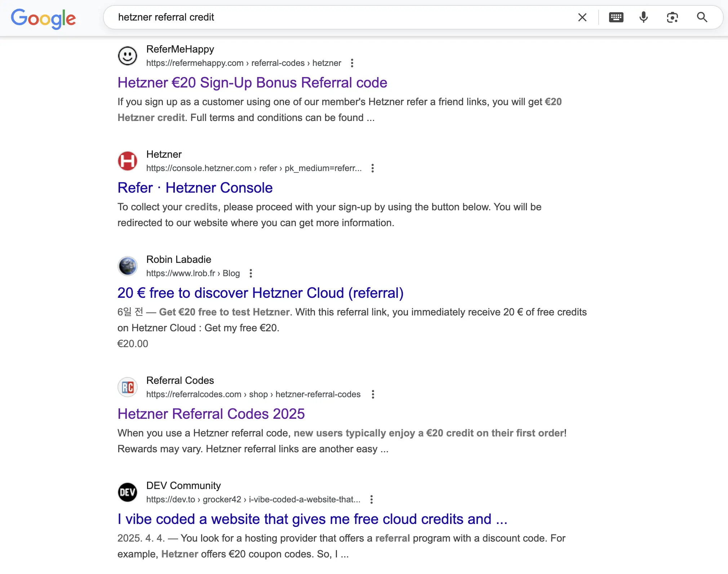Click the Referral Codes RC favicon

pyautogui.click(x=127, y=387)
